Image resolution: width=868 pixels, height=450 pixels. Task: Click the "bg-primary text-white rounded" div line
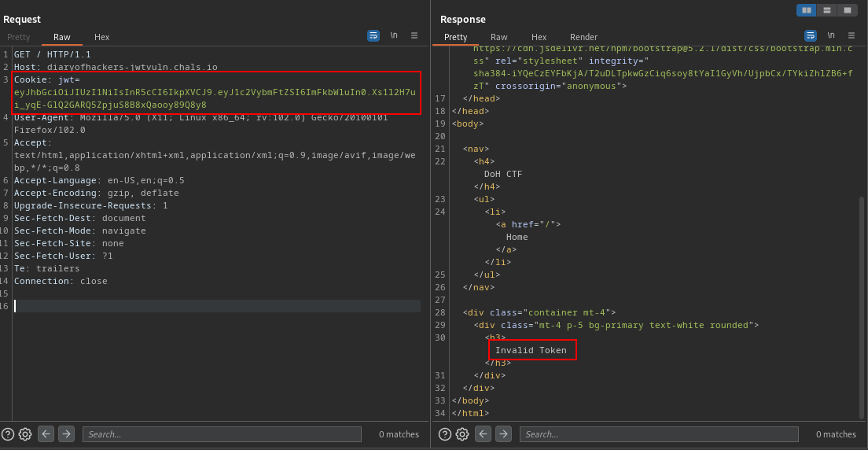pyautogui.click(x=616, y=325)
